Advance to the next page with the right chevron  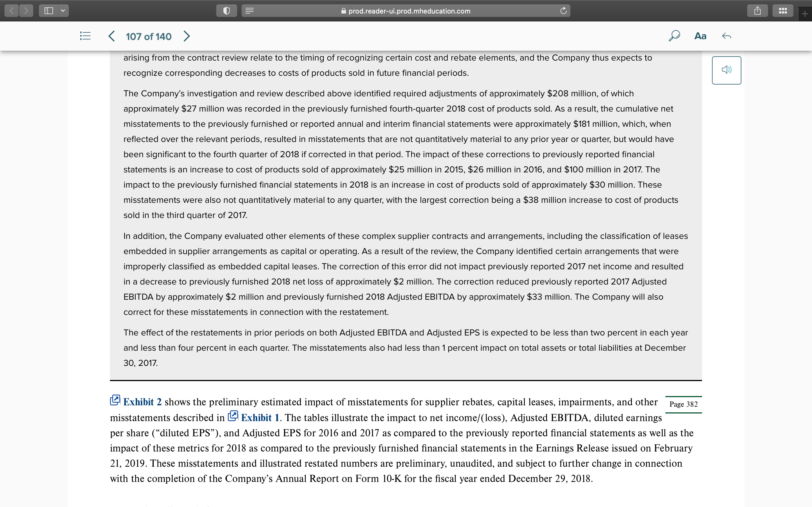[x=187, y=36]
